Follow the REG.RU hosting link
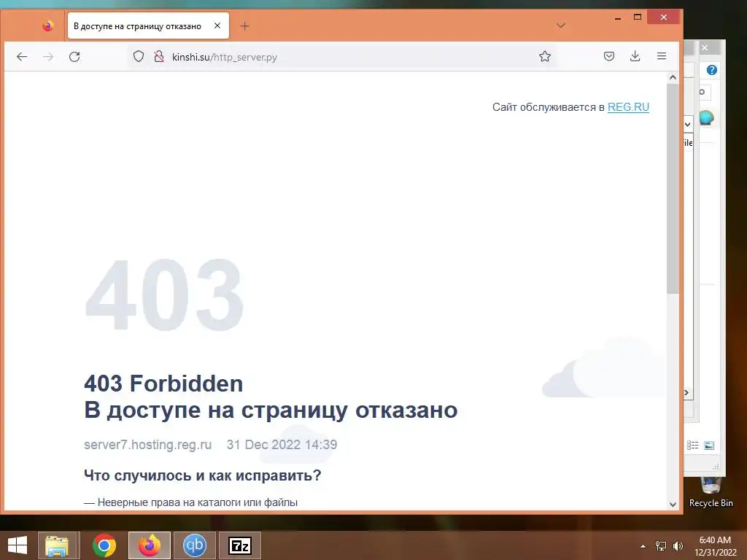747x560 pixels. (x=628, y=107)
